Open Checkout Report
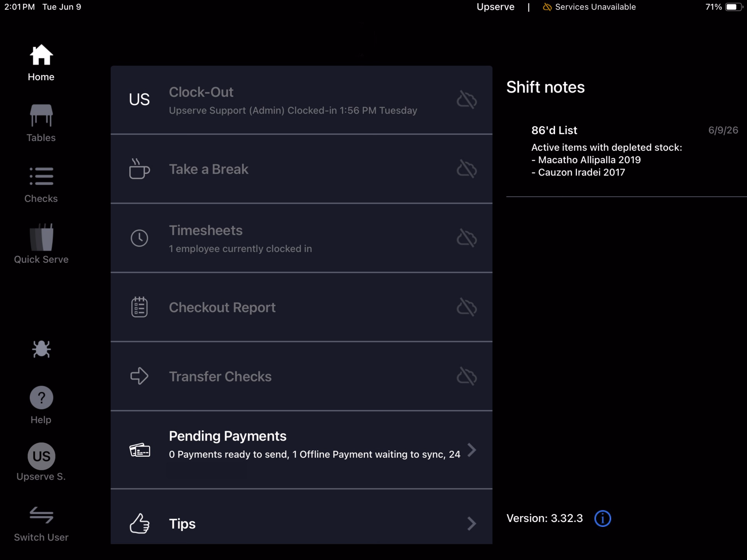The width and height of the screenshot is (747, 560). 301,307
